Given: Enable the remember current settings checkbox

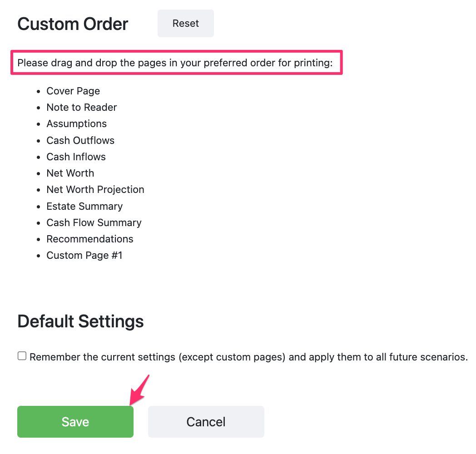Looking at the screenshot, I should pyautogui.click(x=22, y=356).
